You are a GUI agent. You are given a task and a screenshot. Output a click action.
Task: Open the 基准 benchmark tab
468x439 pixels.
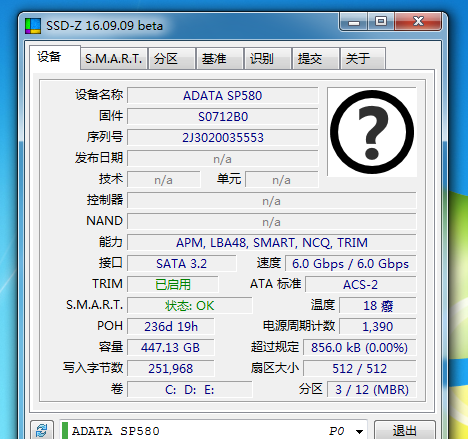pyautogui.click(x=220, y=59)
